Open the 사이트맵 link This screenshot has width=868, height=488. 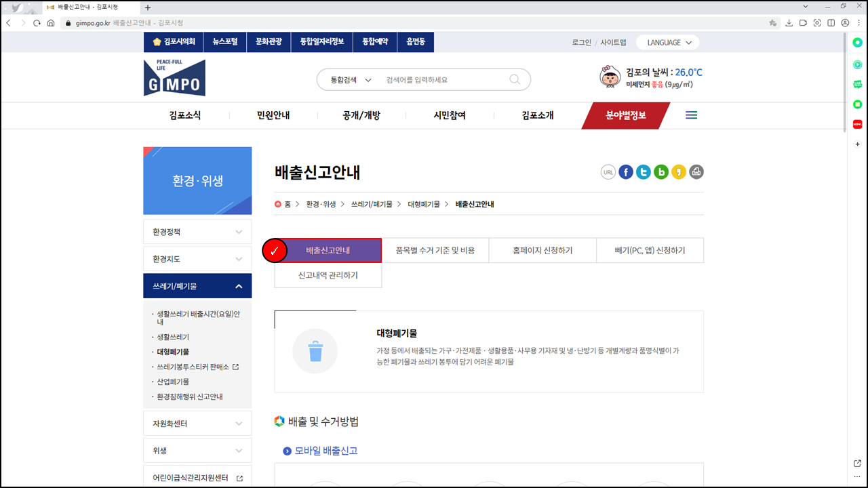tap(613, 43)
